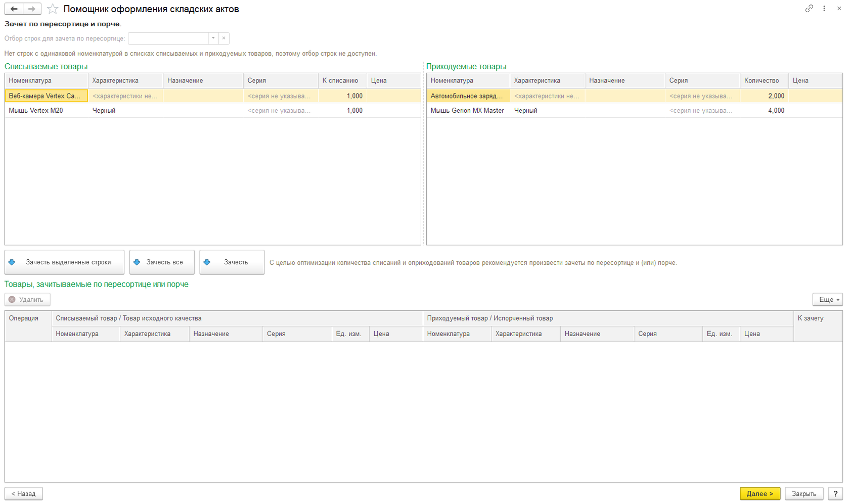850x504 pixels.
Task: Go forward with the right arrow icon
Action: click(32, 9)
